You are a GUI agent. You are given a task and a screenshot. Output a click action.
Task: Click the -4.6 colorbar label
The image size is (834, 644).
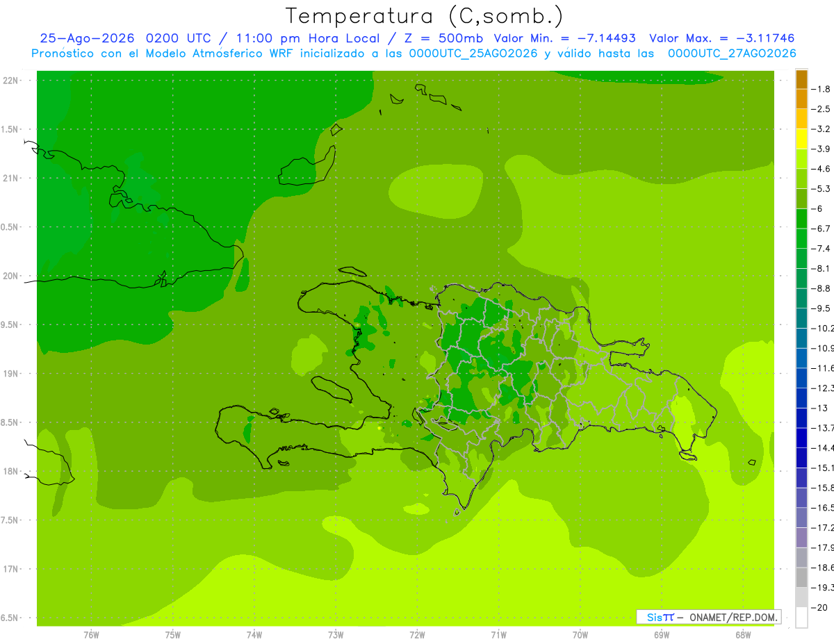(821, 169)
